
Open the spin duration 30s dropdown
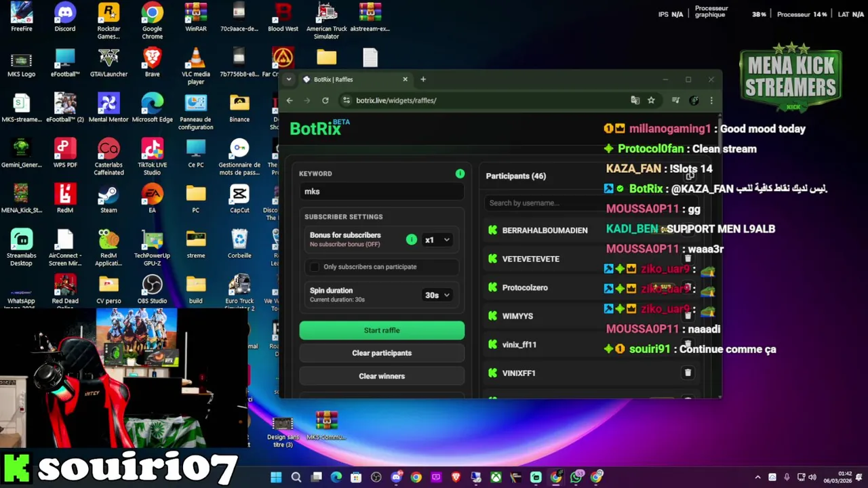[x=437, y=295]
